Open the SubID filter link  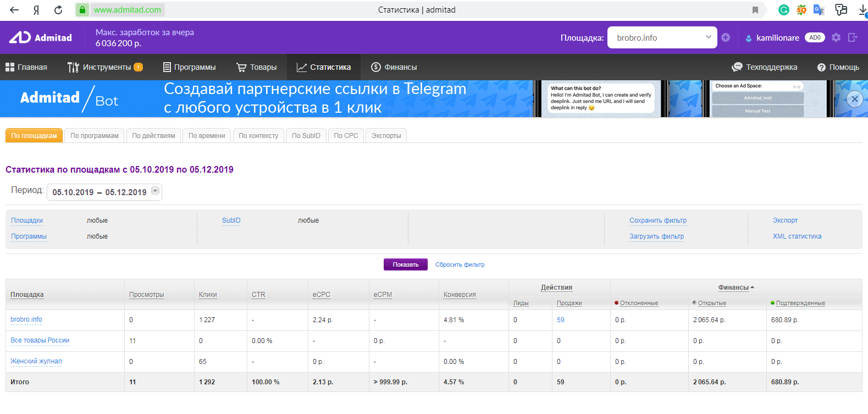click(x=231, y=220)
